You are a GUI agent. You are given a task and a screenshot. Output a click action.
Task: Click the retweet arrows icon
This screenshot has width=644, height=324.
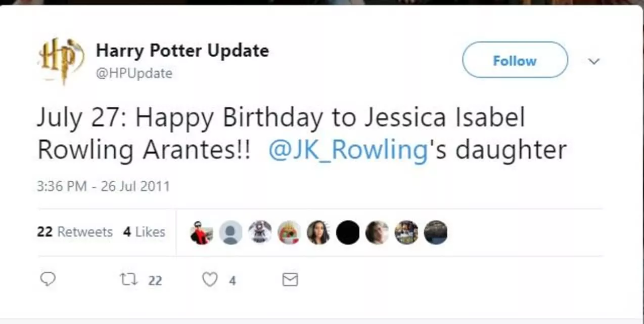tap(128, 279)
